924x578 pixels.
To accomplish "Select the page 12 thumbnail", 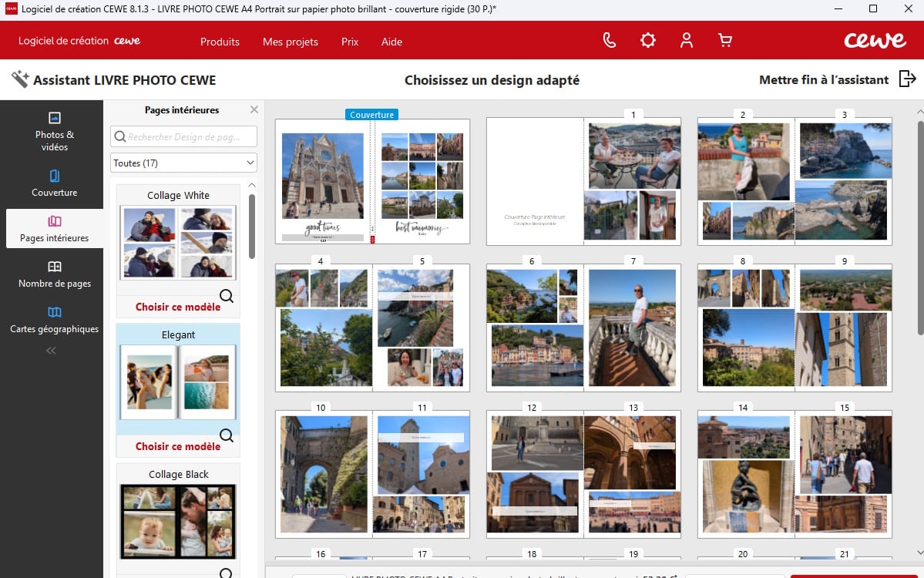I will pos(535,474).
